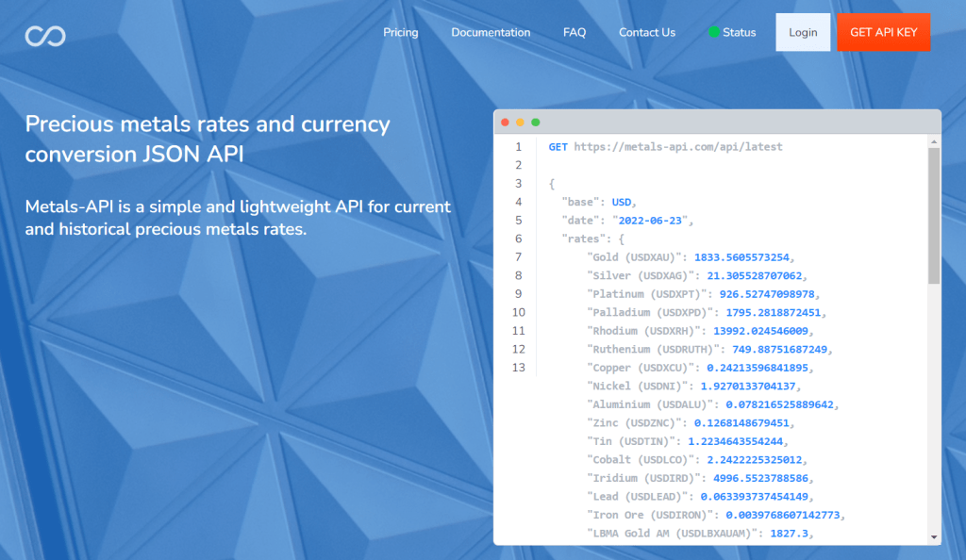Click the Iron Ore rate 0.0039768607142773

pos(783,515)
